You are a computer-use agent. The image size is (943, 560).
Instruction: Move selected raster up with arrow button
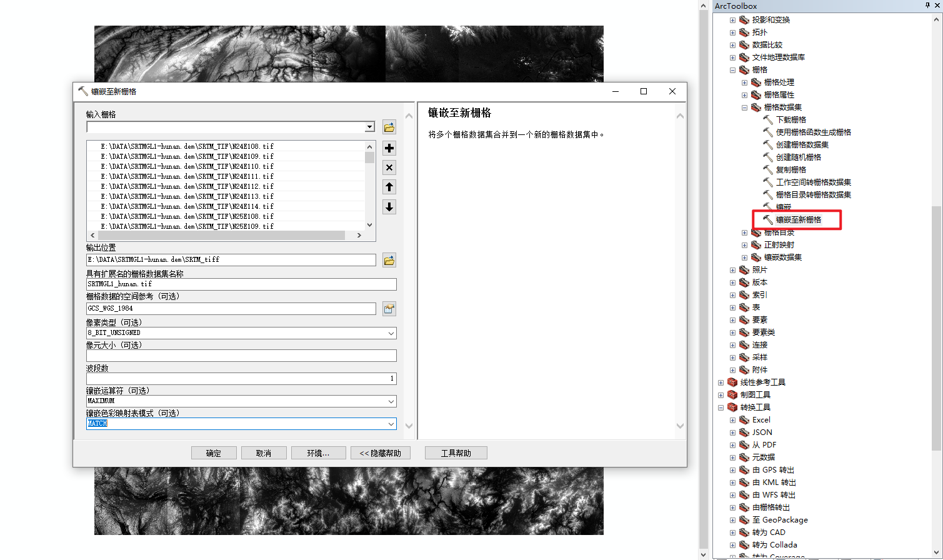point(389,187)
